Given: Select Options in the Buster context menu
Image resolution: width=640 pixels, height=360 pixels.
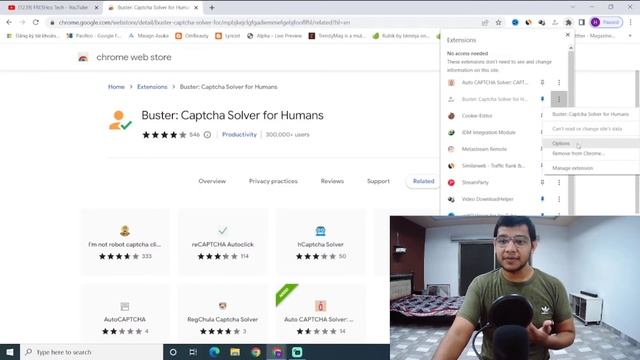Looking at the screenshot, I should [x=591, y=143].
